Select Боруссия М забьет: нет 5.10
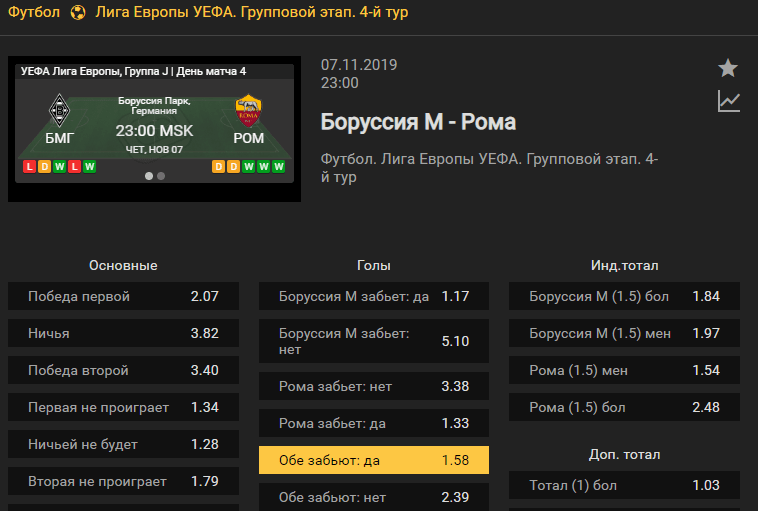This screenshot has width=758, height=511. tap(374, 341)
